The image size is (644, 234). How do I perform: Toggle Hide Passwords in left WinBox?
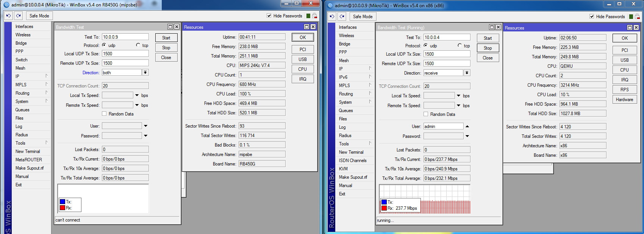(269, 16)
